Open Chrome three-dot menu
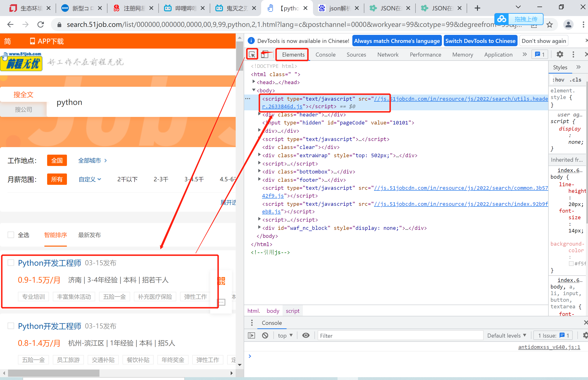588x380 pixels. (x=583, y=25)
